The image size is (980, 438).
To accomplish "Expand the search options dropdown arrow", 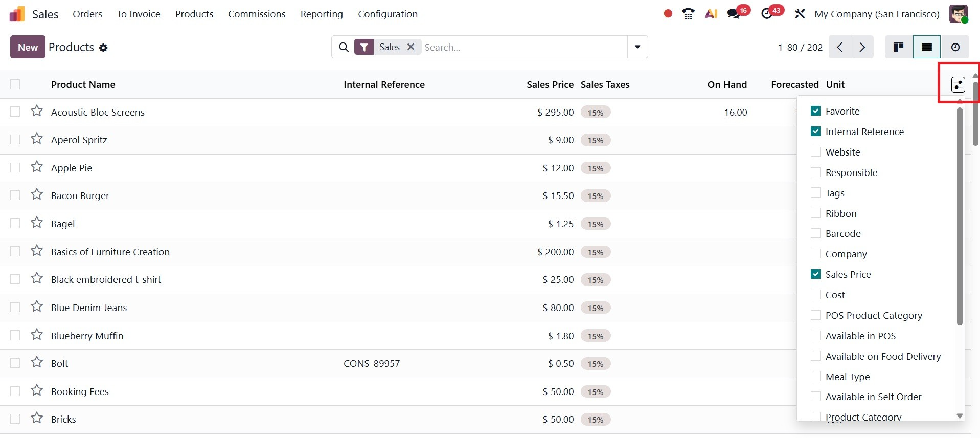I will (637, 47).
